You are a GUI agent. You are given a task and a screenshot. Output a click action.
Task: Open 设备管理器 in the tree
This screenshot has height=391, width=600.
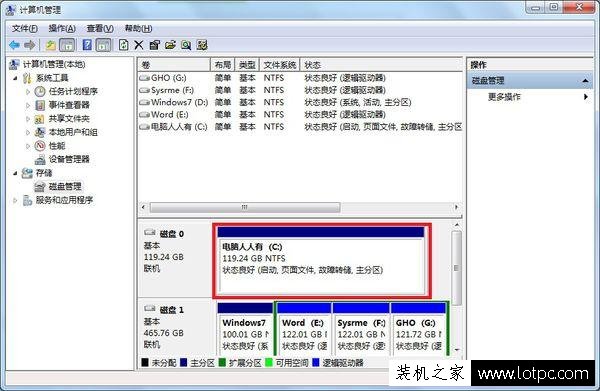click(x=69, y=159)
